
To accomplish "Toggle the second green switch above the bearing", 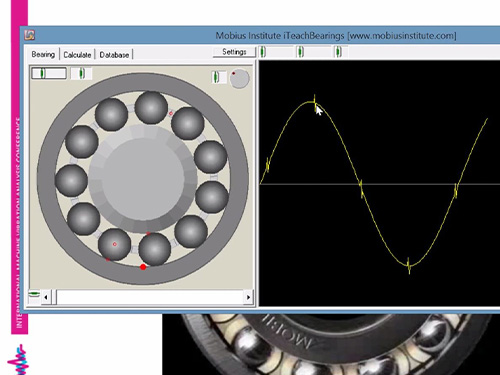I will [82, 73].
